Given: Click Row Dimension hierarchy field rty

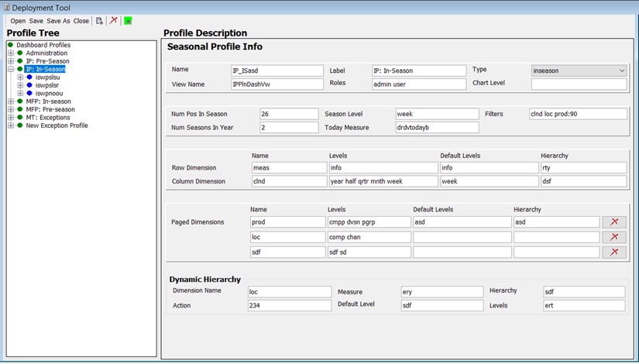Looking at the screenshot, I should (x=583, y=167).
